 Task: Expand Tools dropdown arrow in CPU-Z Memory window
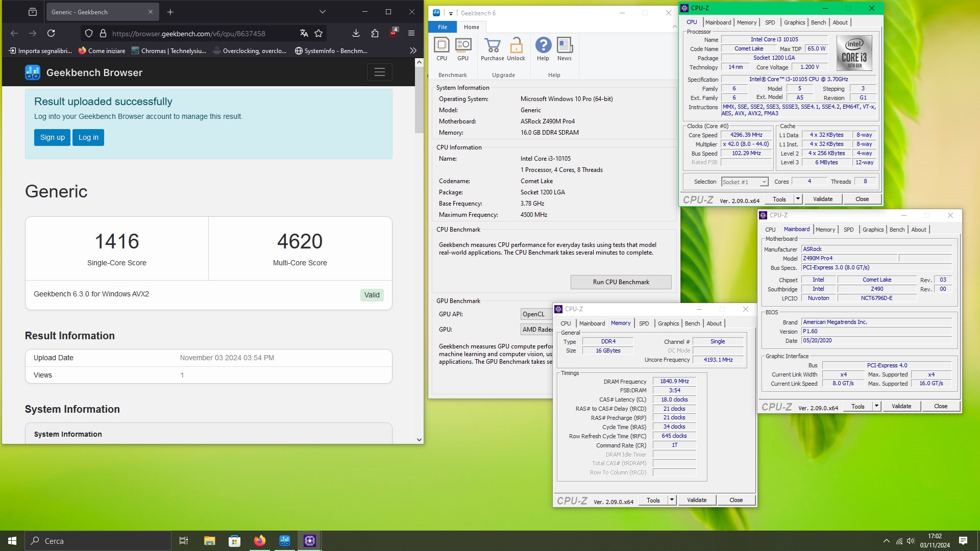672,500
